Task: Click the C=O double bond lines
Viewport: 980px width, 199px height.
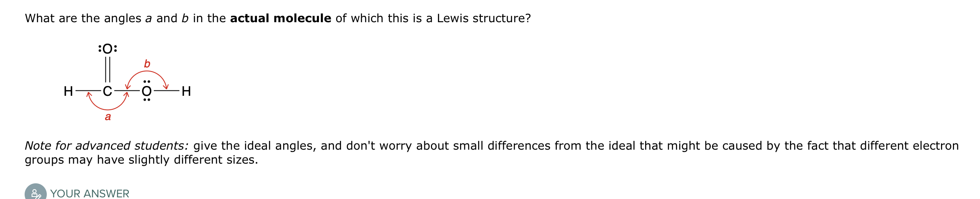Action: [108, 69]
